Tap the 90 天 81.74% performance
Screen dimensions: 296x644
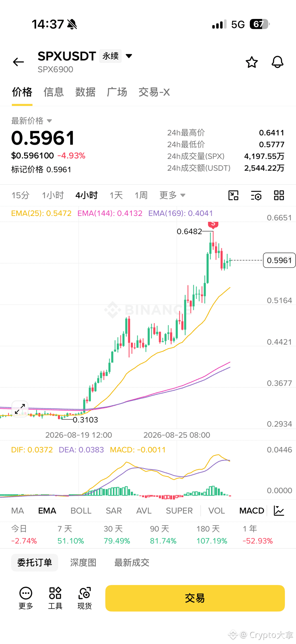(163, 535)
